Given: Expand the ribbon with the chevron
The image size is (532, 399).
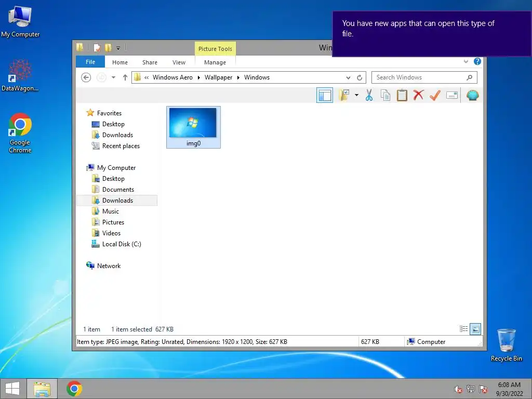Looking at the screenshot, I should point(466,61).
